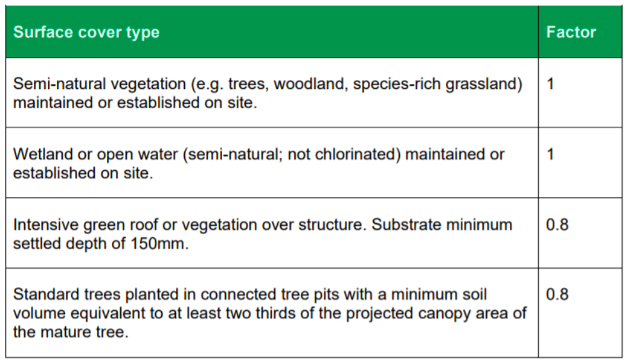Click factor 1 in the Wetland row
This screenshot has width=629, height=364.
550,154
